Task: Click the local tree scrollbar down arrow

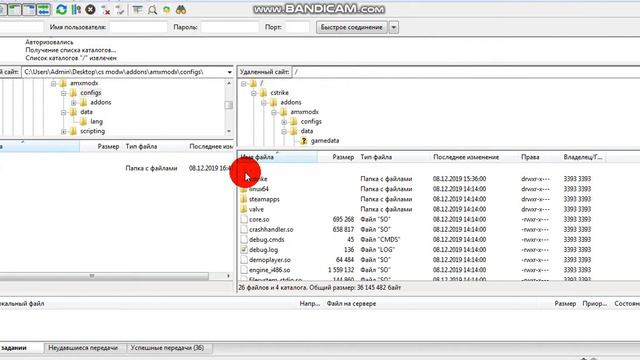Action: (229, 131)
